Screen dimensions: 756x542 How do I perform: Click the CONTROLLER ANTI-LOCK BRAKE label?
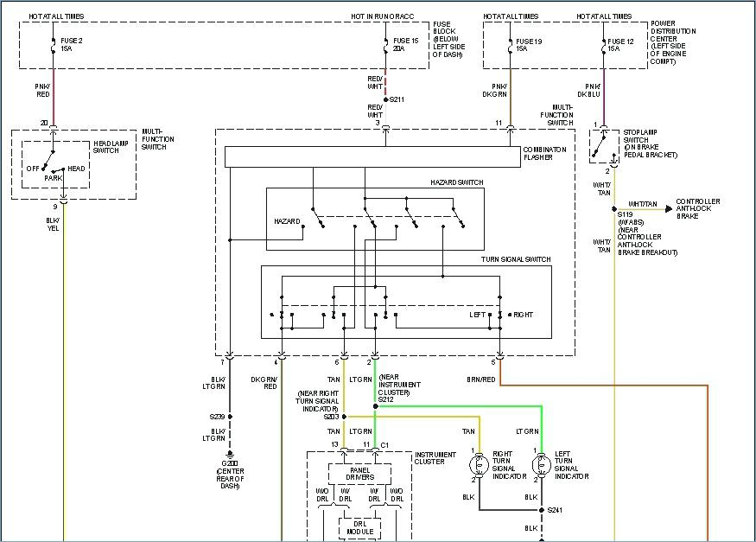tap(697, 209)
